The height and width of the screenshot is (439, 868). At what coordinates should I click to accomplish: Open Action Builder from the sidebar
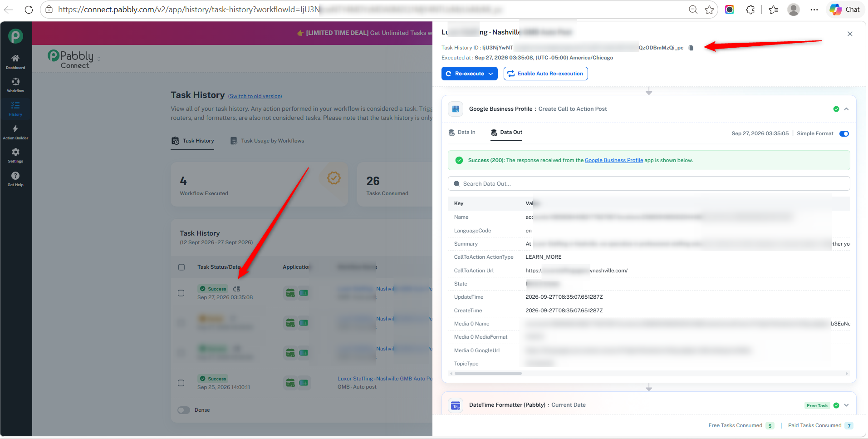(15, 132)
